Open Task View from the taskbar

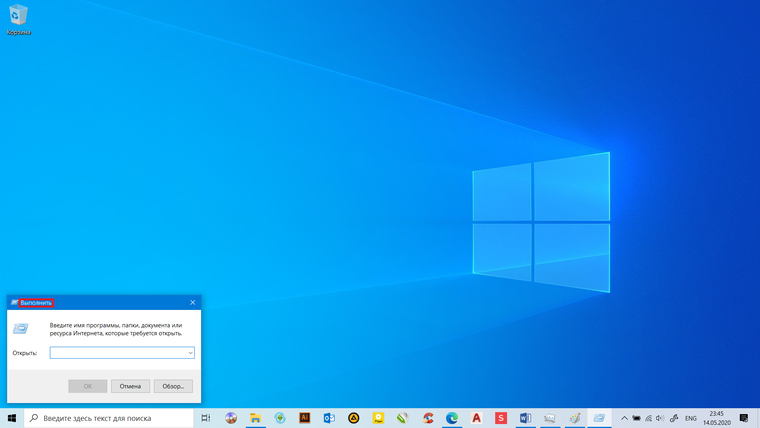[206, 418]
